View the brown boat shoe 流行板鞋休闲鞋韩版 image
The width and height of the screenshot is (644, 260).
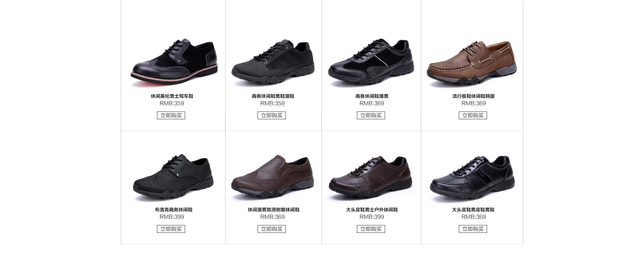pos(472,63)
